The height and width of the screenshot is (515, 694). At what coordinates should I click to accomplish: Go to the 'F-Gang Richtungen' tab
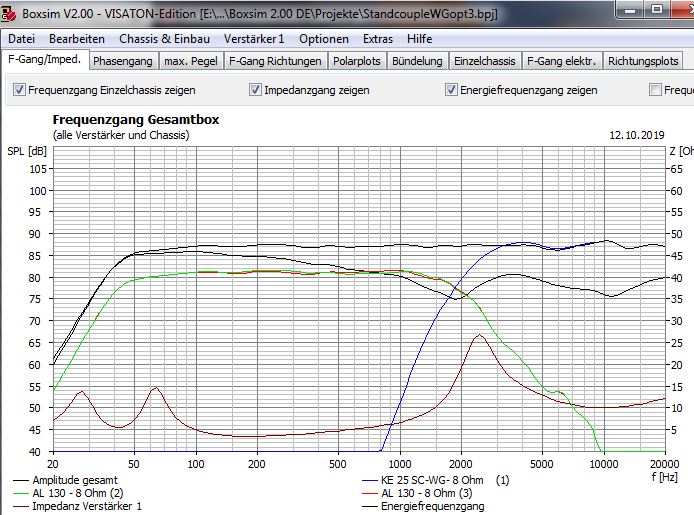pos(275,61)
